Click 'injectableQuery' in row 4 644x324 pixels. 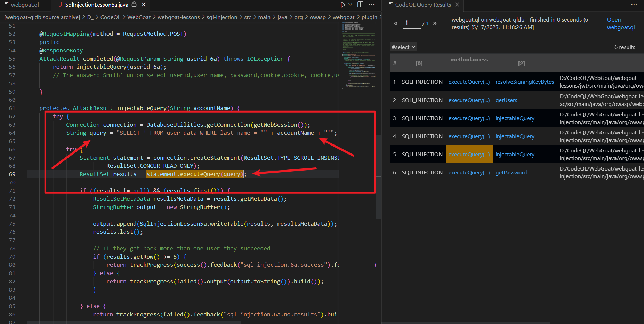pos(515,136)
